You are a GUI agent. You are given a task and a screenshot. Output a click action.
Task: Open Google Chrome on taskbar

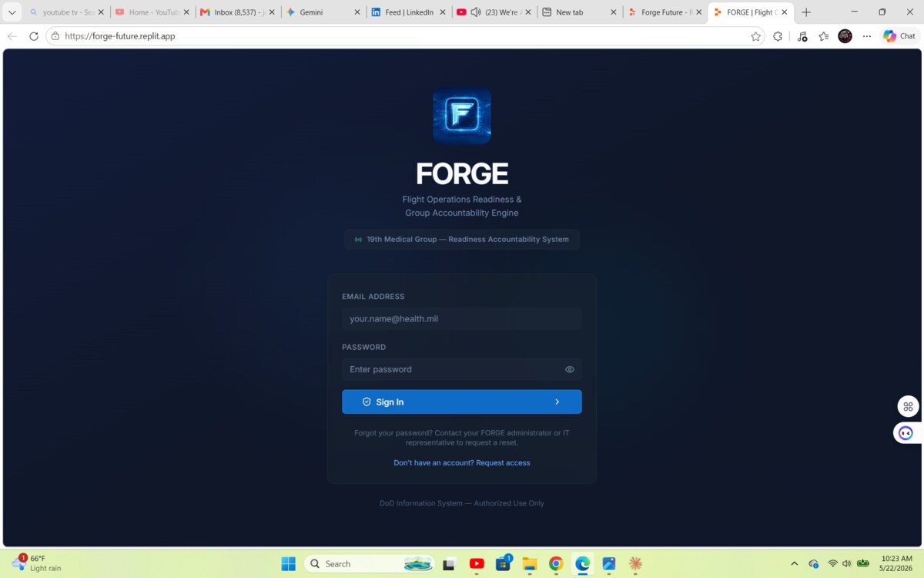[556, 563]
